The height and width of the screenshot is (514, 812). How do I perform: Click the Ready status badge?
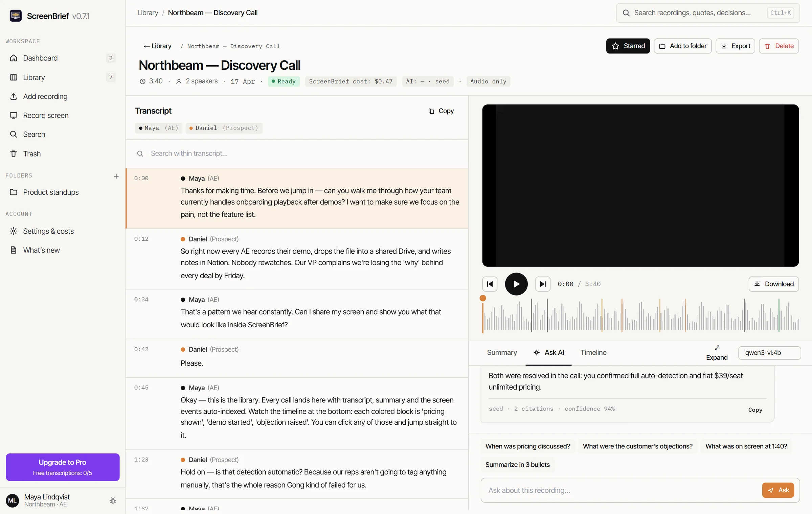coord(284,81)
